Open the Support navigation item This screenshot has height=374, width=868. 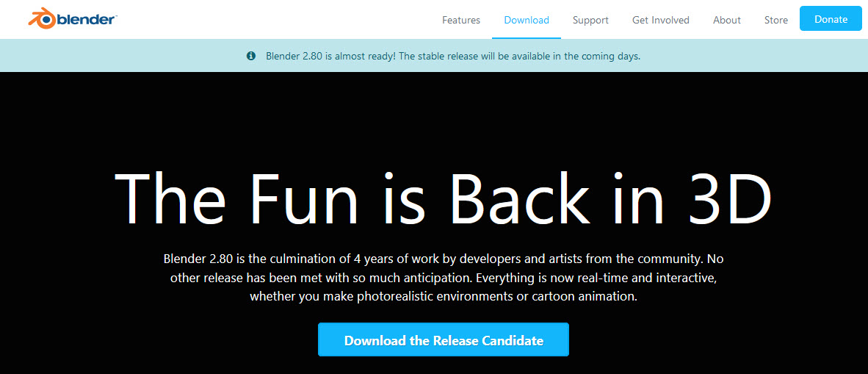point(590,20)
